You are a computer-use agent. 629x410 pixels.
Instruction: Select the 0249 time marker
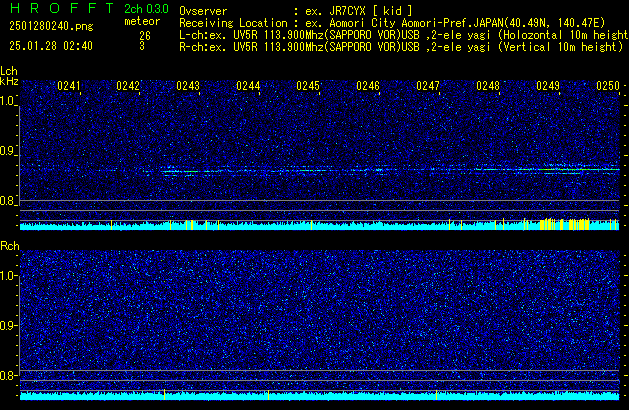(x=548, y=86)
